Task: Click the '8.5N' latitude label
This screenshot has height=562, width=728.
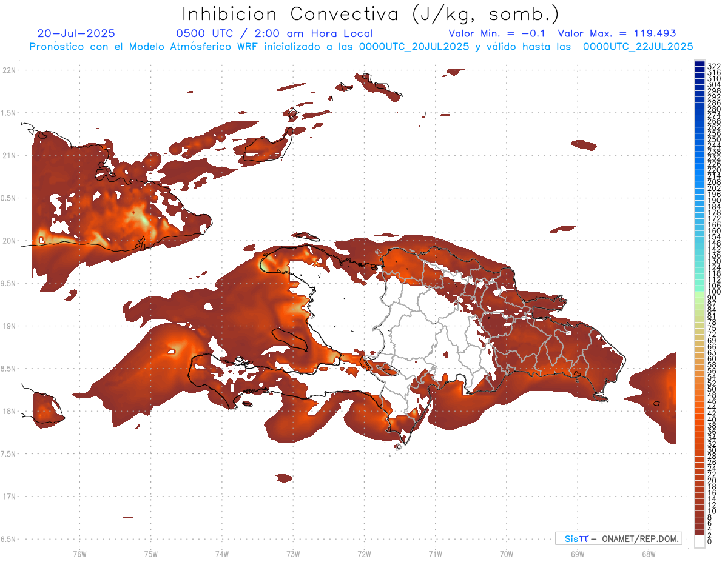Action: pyautogui.click(x=9, y=369)
